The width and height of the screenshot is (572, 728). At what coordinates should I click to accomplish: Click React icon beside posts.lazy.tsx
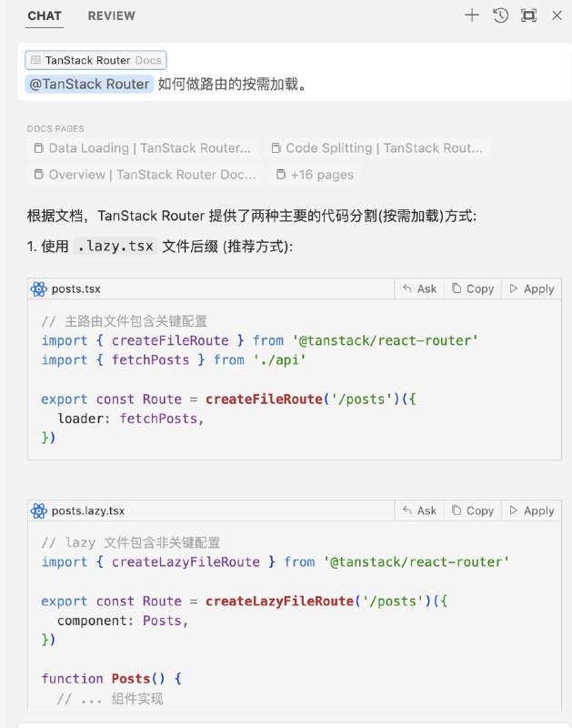(38, 511)
